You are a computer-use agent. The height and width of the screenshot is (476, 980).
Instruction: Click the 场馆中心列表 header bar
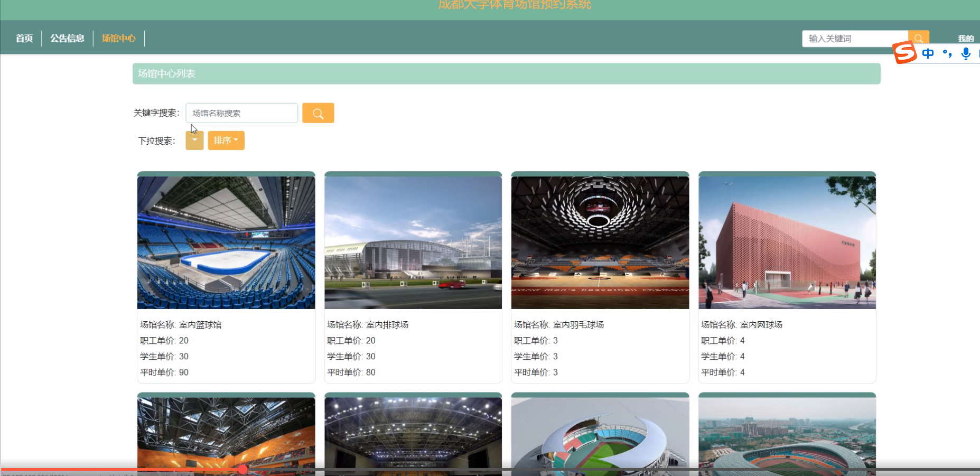point(506,73)
